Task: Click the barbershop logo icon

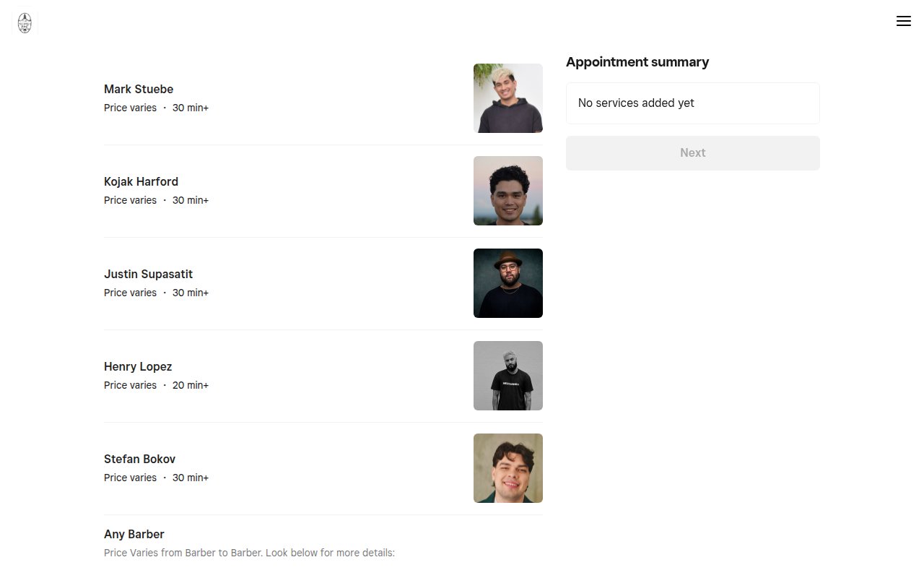Action: click(25, 22)
